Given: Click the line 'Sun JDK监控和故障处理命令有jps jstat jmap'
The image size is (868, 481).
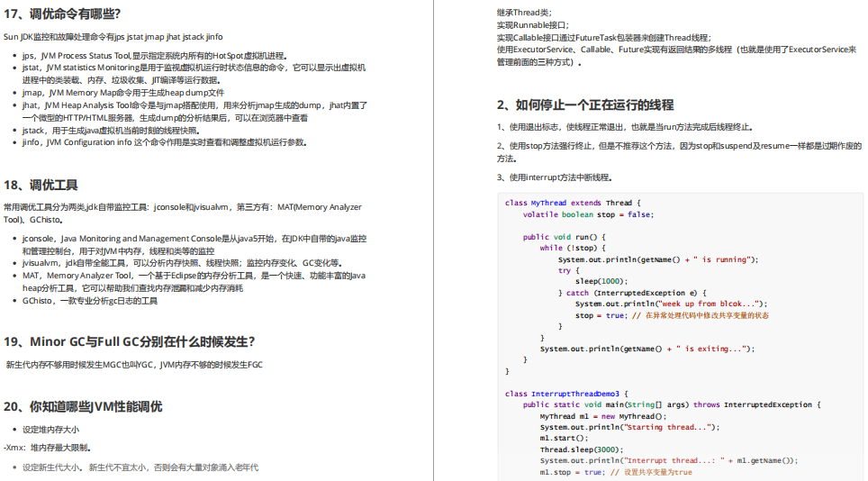Looking at the screenshot, I should [x=113, y=37].
